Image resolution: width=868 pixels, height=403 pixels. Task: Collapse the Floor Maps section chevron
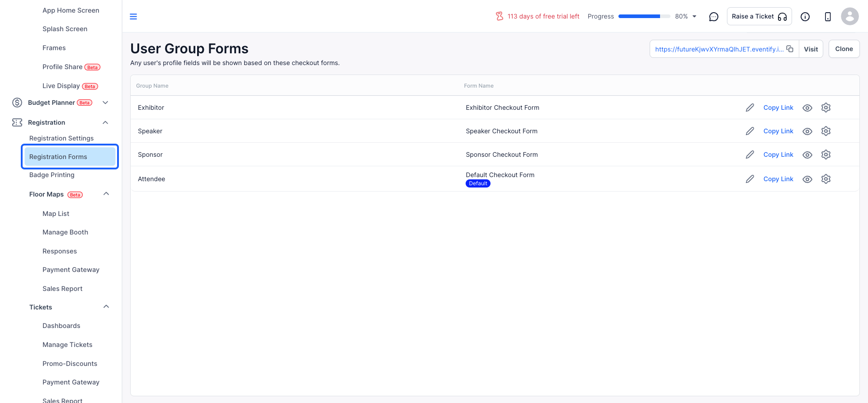click(106, 194)
